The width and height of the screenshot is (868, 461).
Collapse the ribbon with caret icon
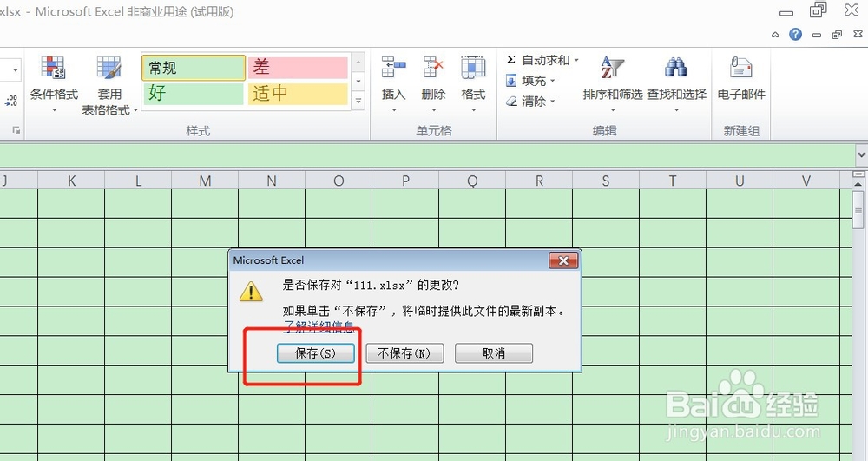775,35
